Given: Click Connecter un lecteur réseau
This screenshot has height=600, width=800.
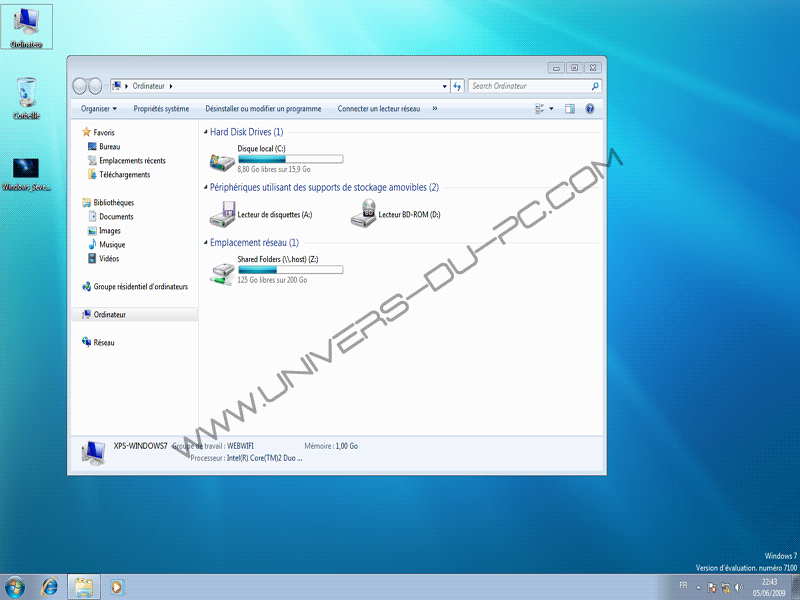Looking at the screenshot, I should (379, 109).
